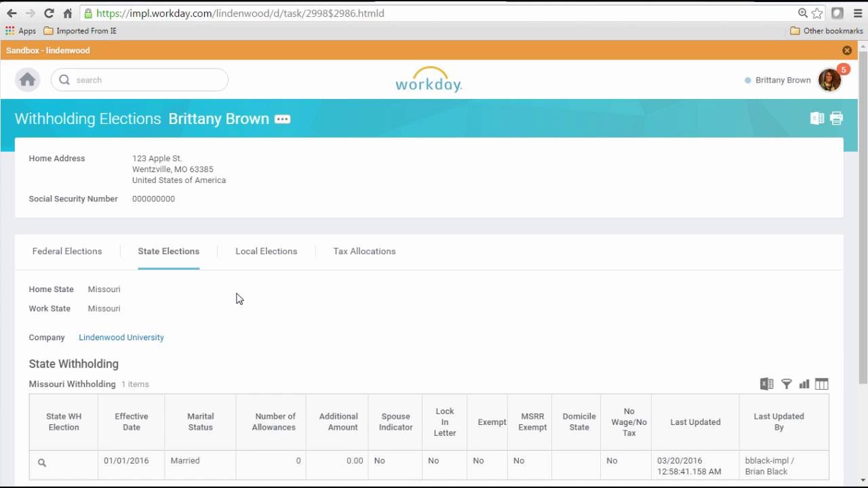Click the green secure lock icon
The height and width of the screenshot is (488, 868).
88,13
